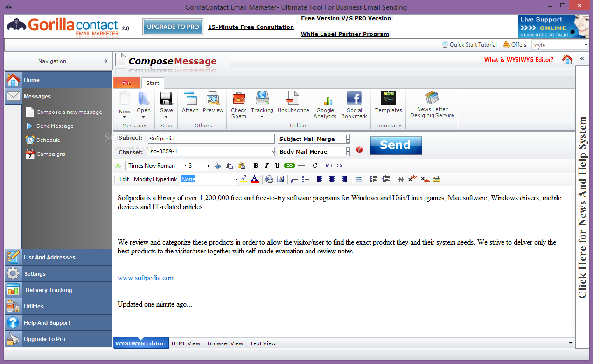Click the Redo arrow
Screen dimensions: 593x364
tap(340, 166)
